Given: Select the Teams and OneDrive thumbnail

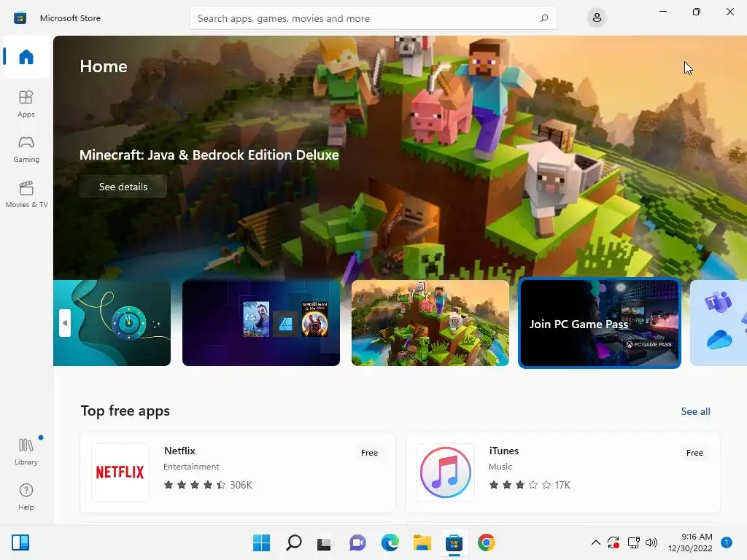Looking at the screenshot, I should pos(719,323).
